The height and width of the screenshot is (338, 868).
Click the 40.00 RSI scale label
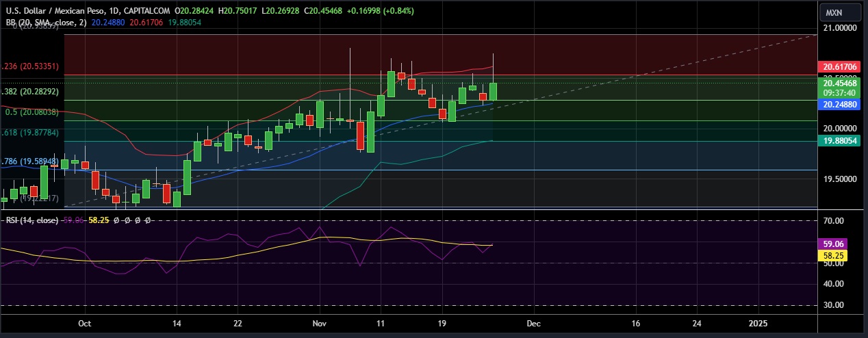(x=834, y=284)
